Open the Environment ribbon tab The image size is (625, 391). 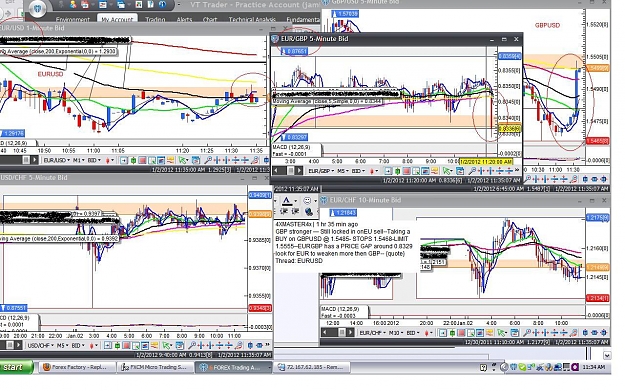[73, 19]
